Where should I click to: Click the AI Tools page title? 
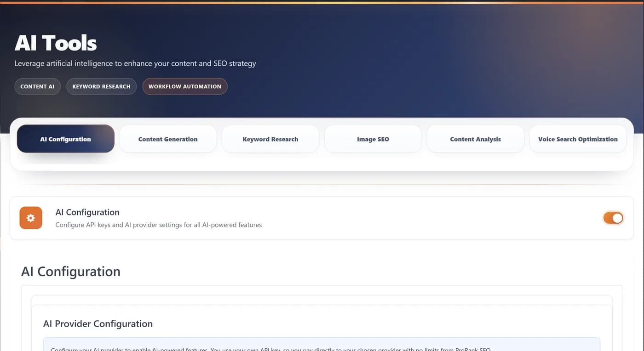coord(56,43)
